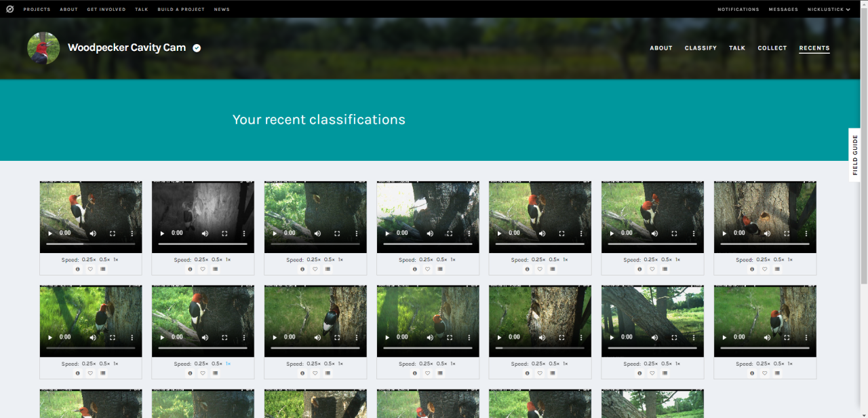Open the Woodpecker Cavity Cam project avatar

43,48
